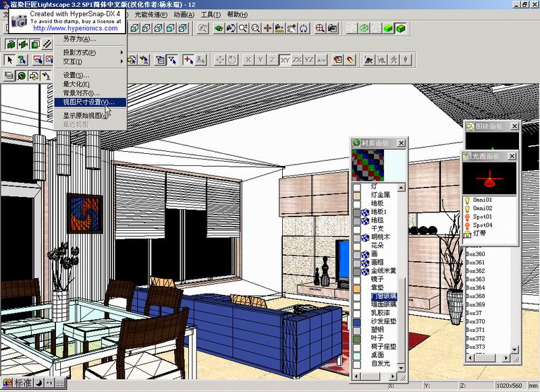Open the 帮助(H) menu
Screen dimensions: 540x392
pyautogui.click(x=238, y=14)
